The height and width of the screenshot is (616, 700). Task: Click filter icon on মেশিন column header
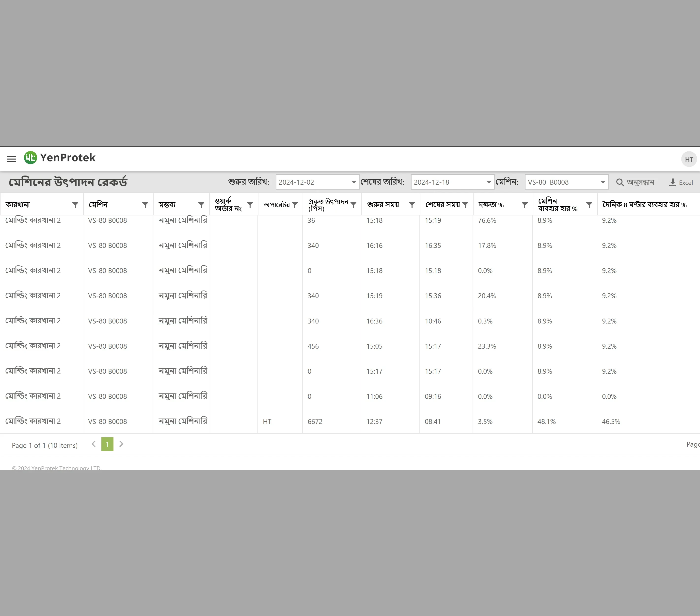point(145,205)
